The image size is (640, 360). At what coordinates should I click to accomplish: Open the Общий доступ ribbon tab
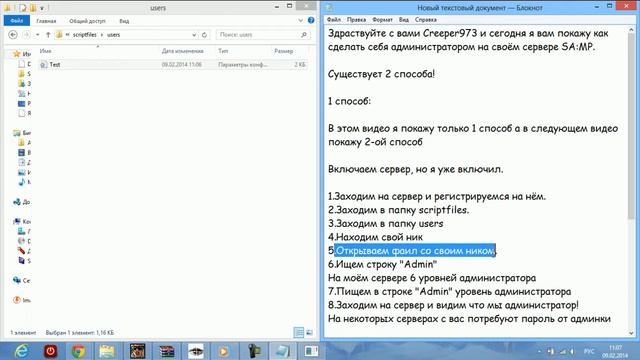click(87, 21)
